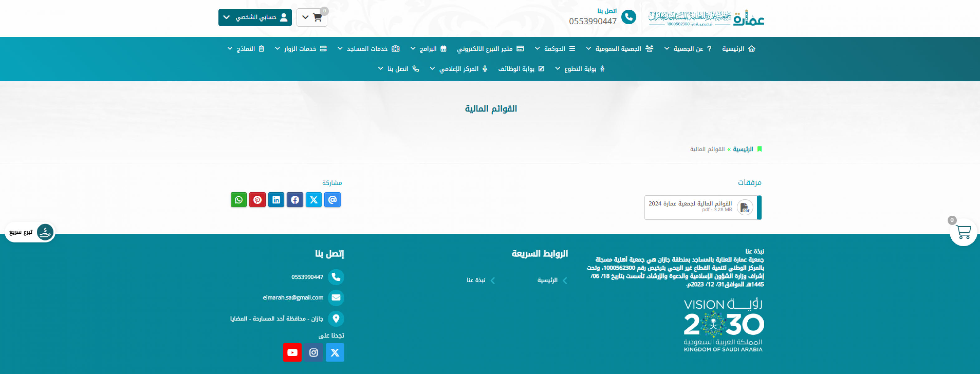
Task: Expand حسابي الشخصي account dropdown
Action: coord(255,17)
